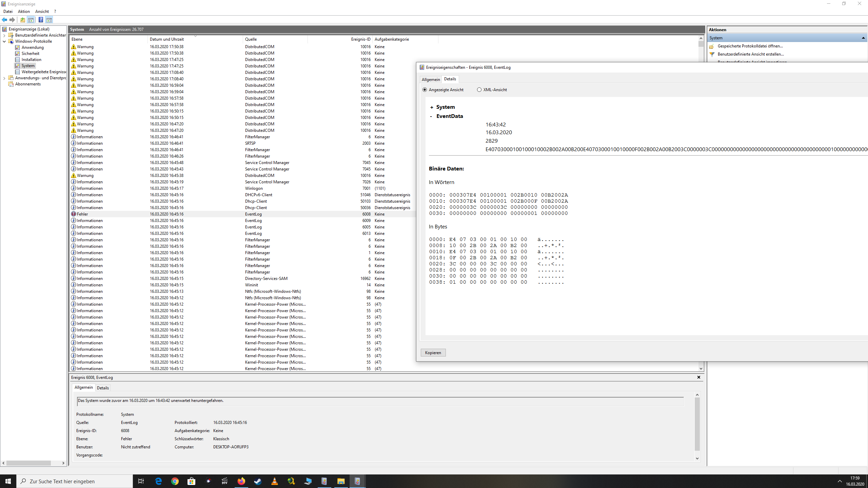Viewport: 868px width, 488px height.
Task: Toggle the action pane toolbar icon
Action: pyautogui.click(x=49, y=20)
